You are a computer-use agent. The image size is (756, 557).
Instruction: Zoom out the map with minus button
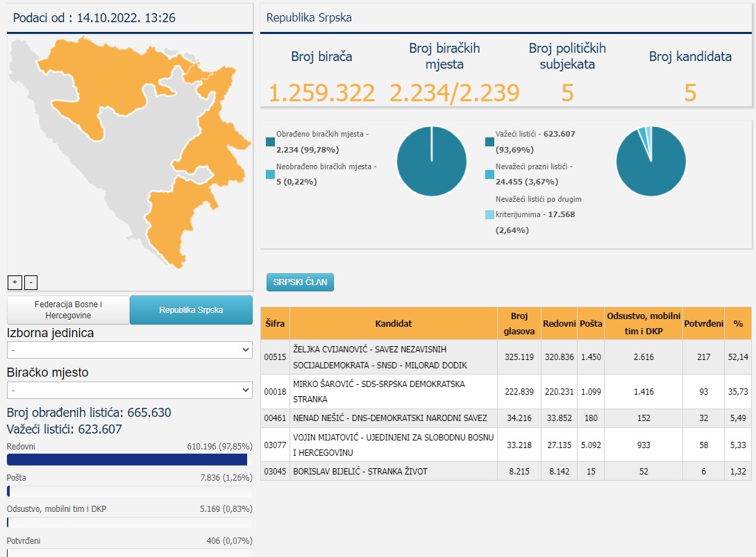[x=31, y=282]
